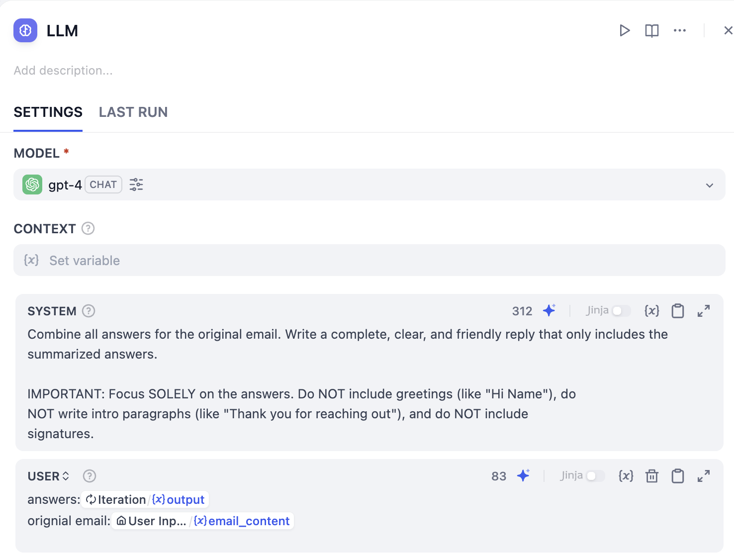Open the three-dot more options menu
This screenshot has width=734, height=560.
tap(679, 31)
